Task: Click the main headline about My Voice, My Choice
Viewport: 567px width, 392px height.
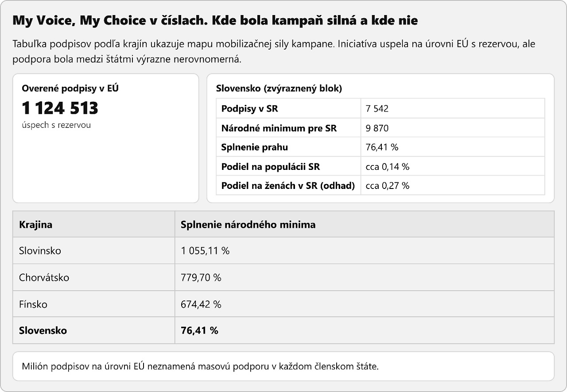Action: pyautogui.click(x=215, y=20)
